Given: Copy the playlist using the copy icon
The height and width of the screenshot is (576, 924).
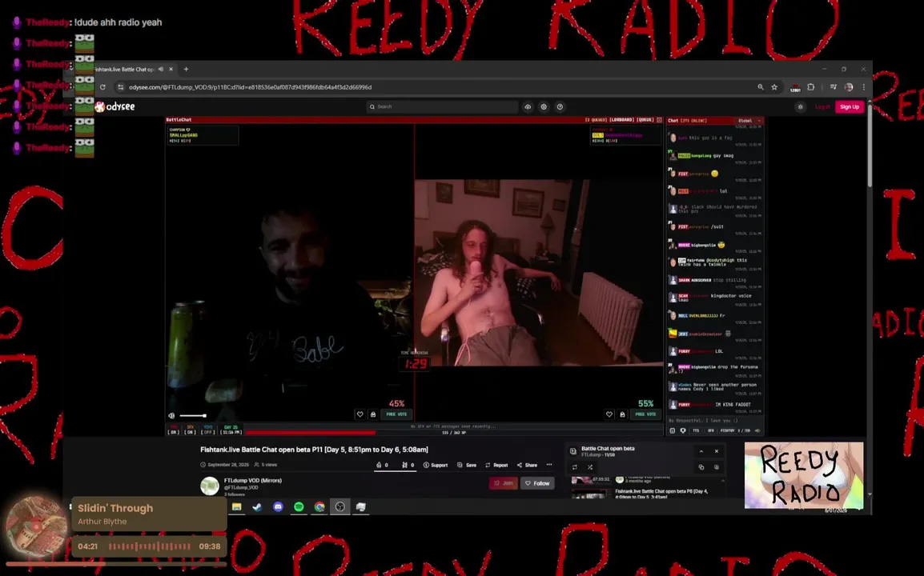Looking at the screenshot, I should pyautogui.click(x=701, y=467).
